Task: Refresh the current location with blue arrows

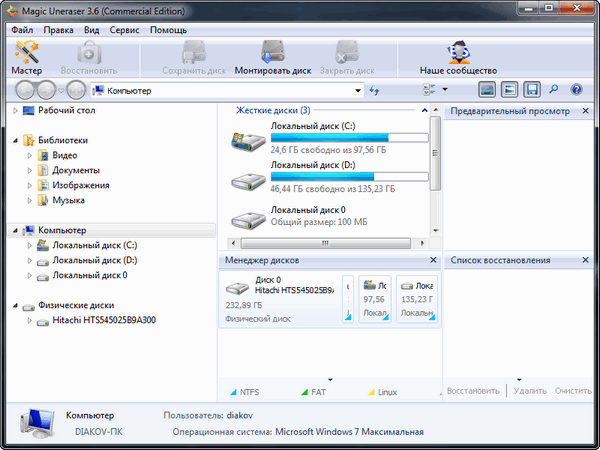Action: point(374,90)
